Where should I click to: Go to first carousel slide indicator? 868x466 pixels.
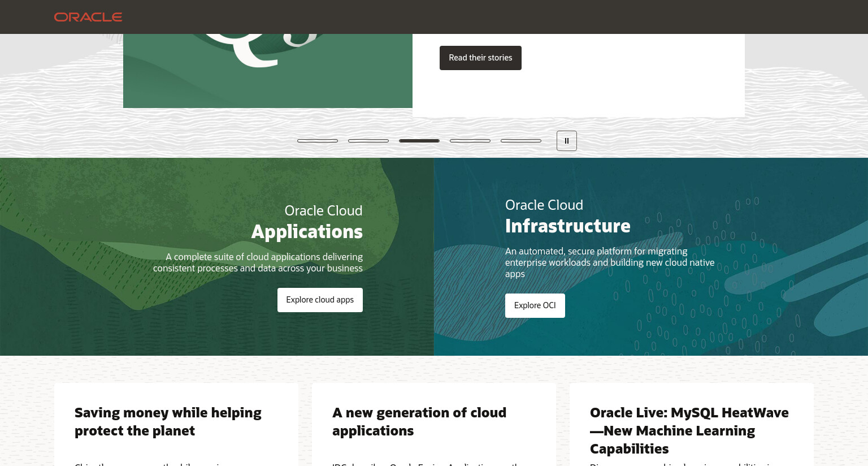tap(318, 141)
